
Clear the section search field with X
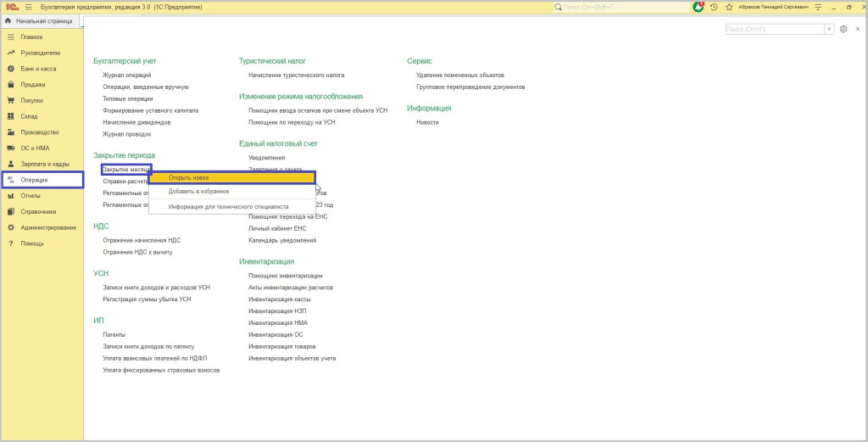[x=829, y=30]
